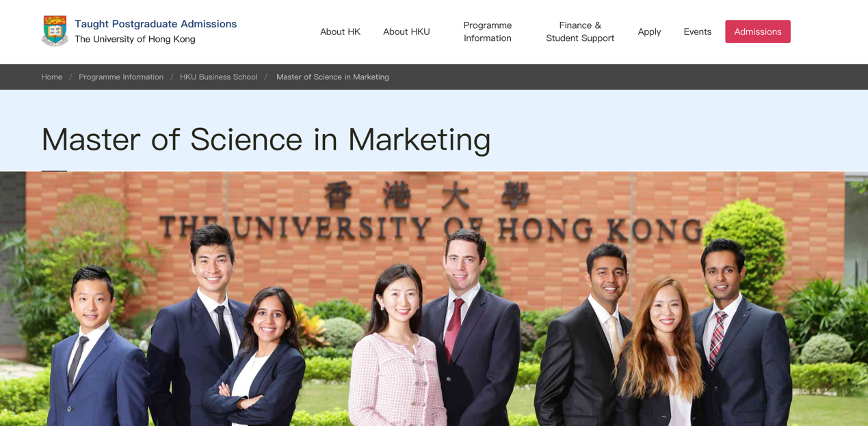Go to the Events page

tap(697, 31)
